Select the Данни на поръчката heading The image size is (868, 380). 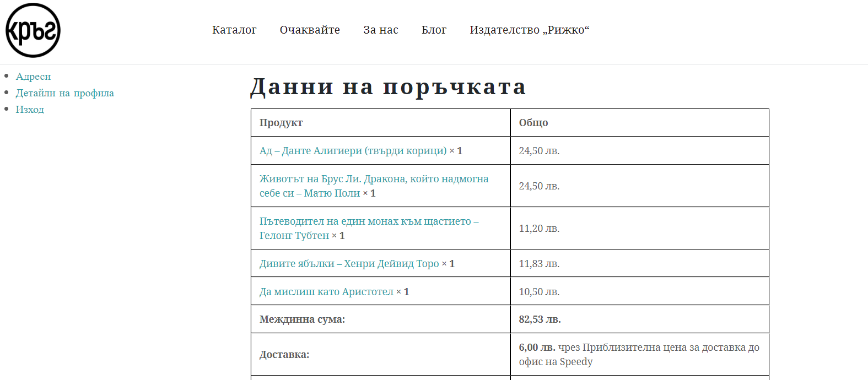[x=389, y=86]
